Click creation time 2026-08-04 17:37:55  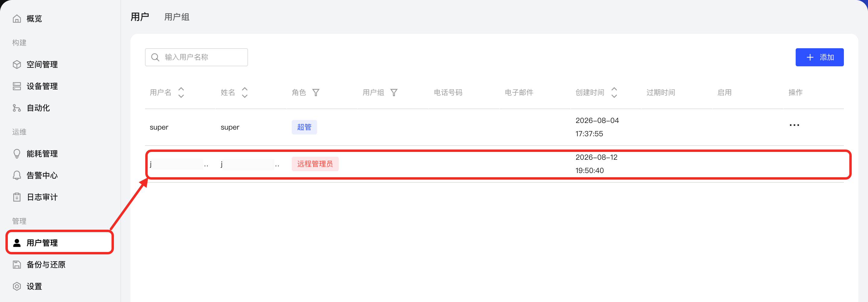coord(597,127)
